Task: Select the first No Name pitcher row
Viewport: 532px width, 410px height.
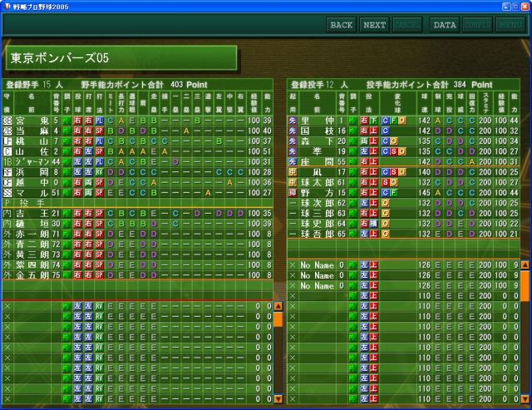Action: tap(404, 265)
